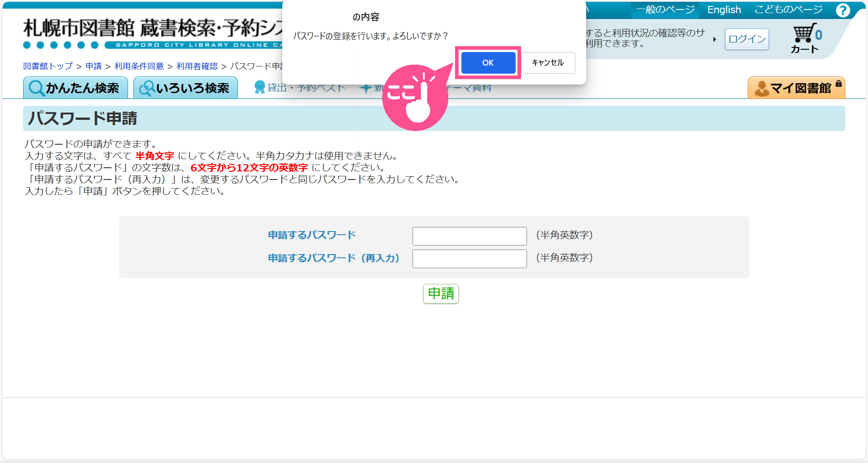Switch to the English page
The image size is (868, 463).
(724, 10)
